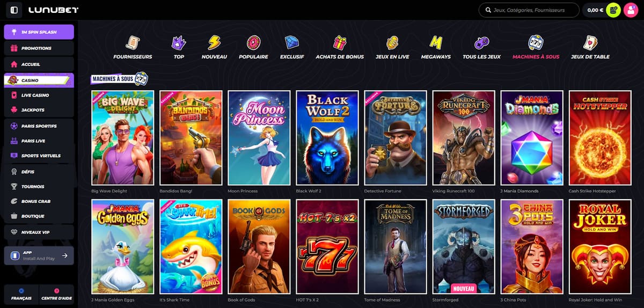Toggle the sidebar collapse icon
Viewport: 644px width, 308px height.
tap(14, 10)
